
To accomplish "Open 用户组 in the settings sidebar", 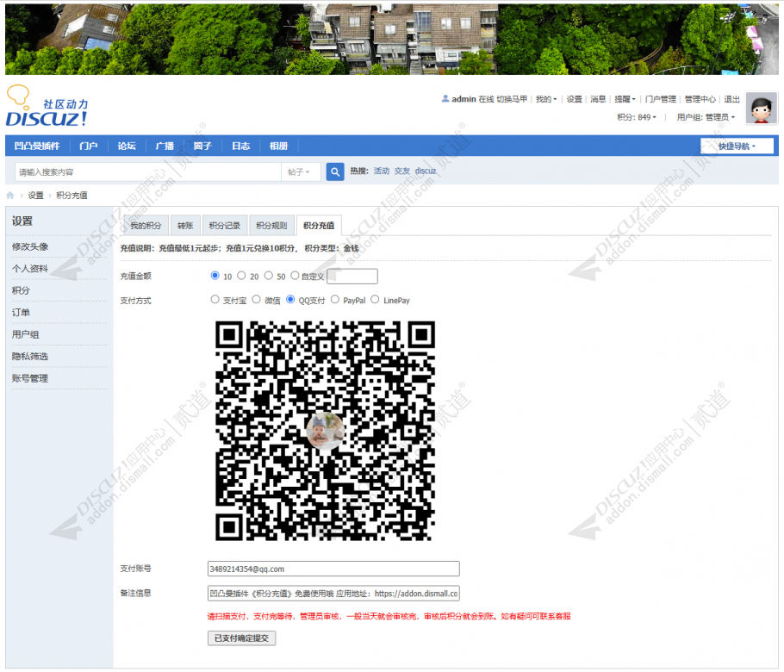I will tap(26, 334).
